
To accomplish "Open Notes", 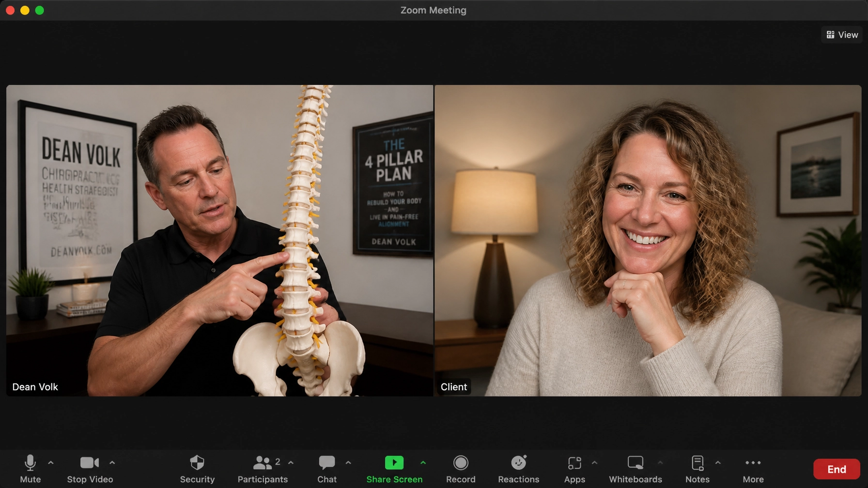I will [x=697, y=469].
